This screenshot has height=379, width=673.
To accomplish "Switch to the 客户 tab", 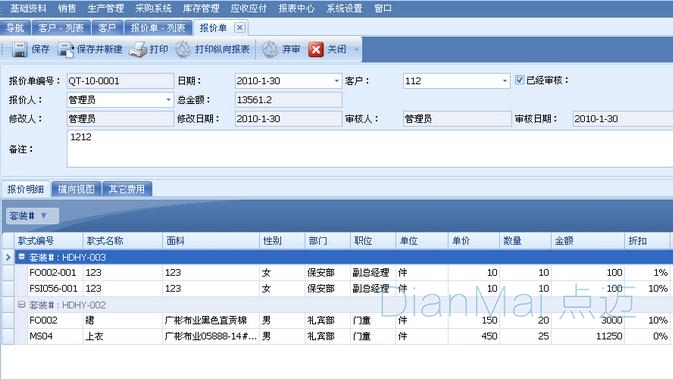I will pos(107,28).
